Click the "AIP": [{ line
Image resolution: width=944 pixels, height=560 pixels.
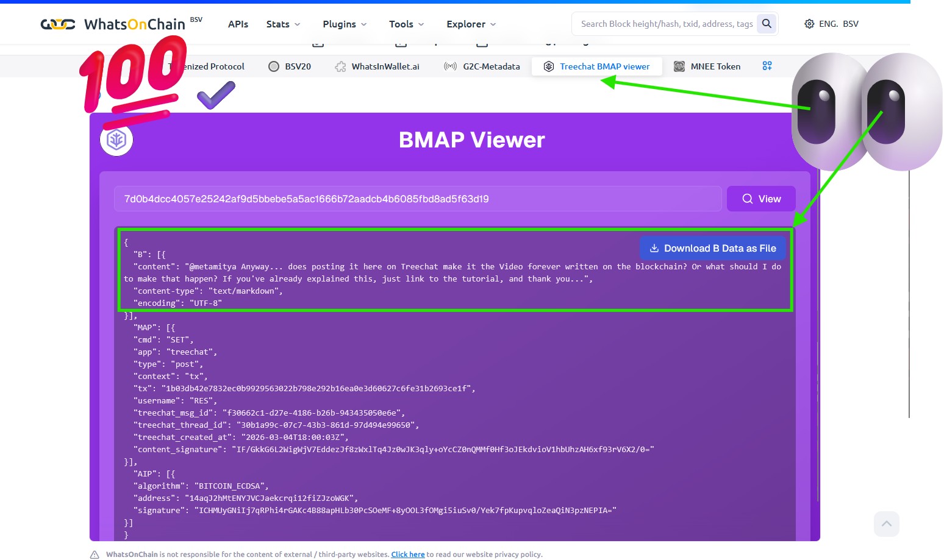(154, 474)
